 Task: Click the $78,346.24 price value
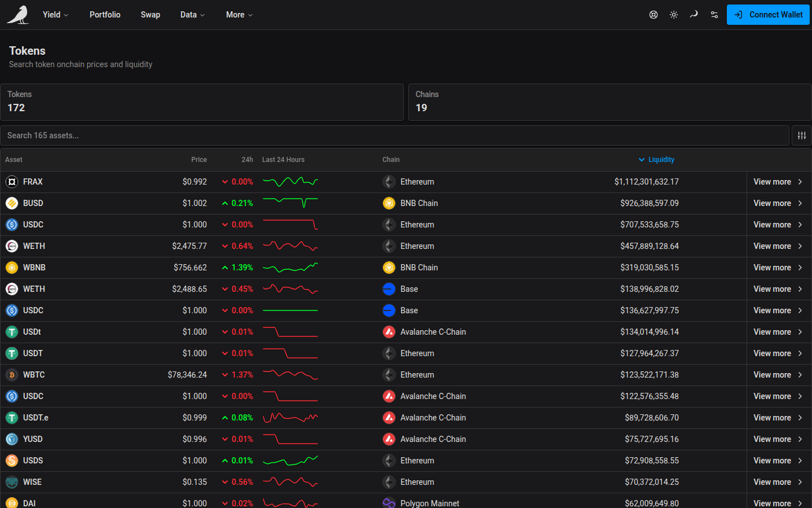coord(187,375)
